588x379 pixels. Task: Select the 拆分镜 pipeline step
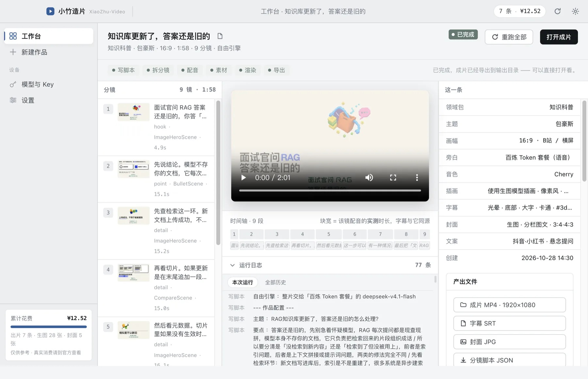(158, 70)
